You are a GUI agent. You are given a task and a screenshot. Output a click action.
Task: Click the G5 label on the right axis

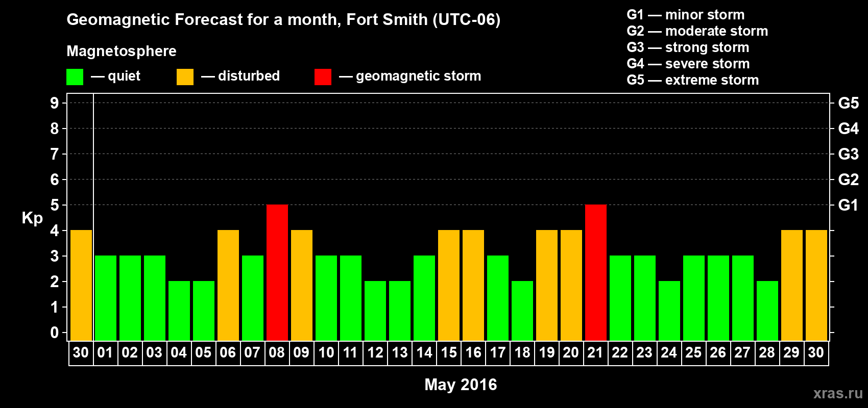pos(848,103)
